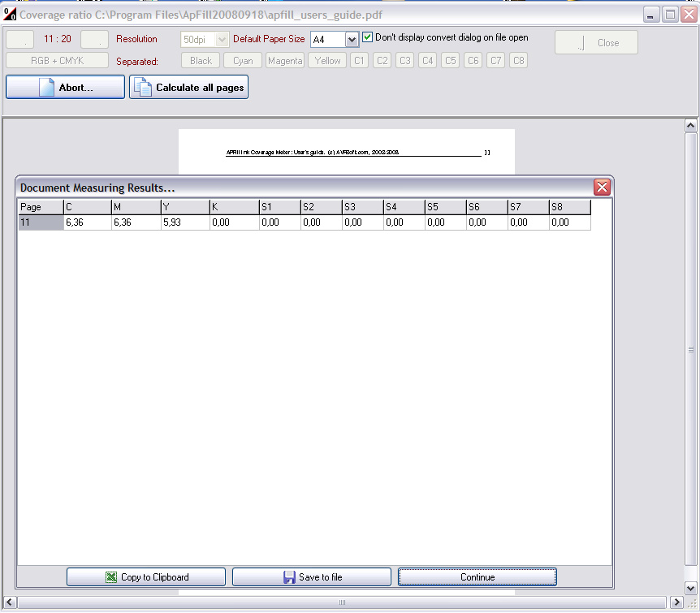The height and width of the screenshot is (613, 700).
Task: Click the Page column header
Action: (41, 207)
